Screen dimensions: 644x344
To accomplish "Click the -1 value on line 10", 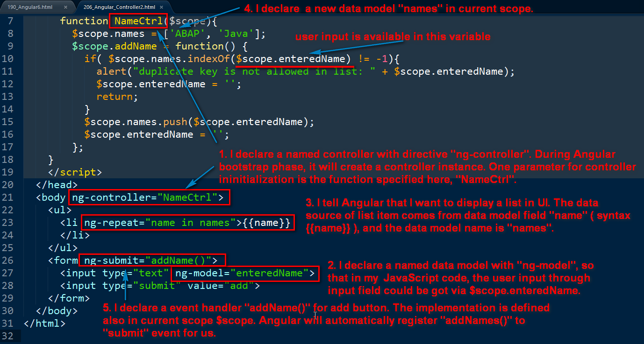I will (382, 59).
